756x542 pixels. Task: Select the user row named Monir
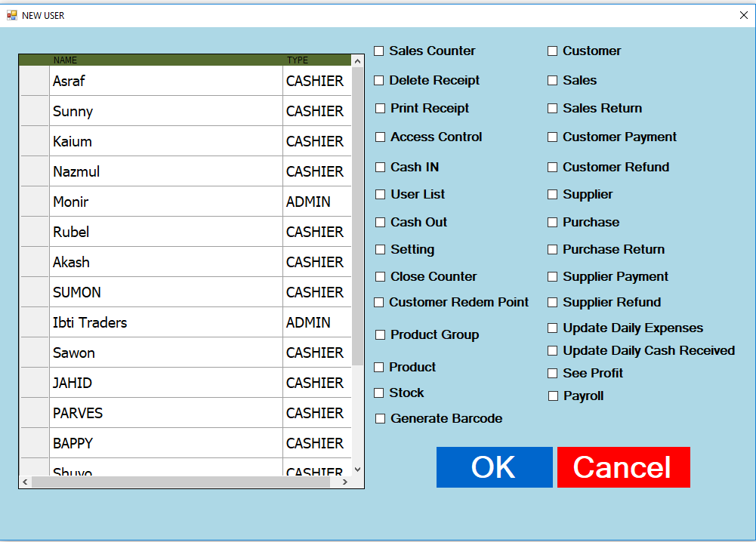click(166, 202)
